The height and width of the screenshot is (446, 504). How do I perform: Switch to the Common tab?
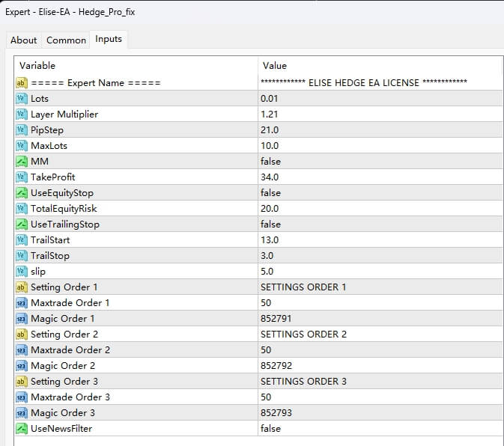tap(66, 40)
